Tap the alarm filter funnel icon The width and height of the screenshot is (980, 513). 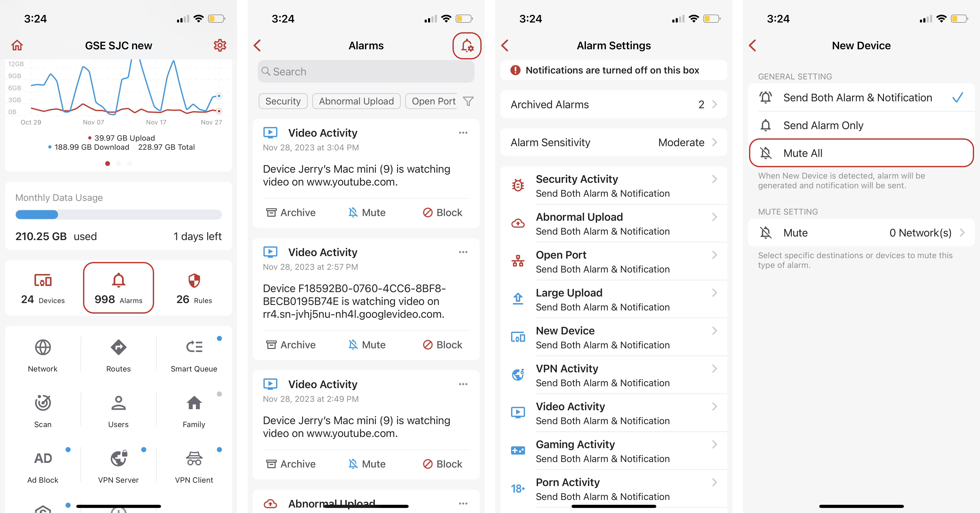click(468, 101)
